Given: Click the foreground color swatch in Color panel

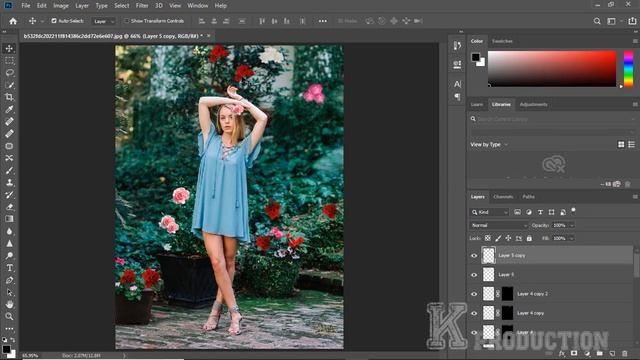Looking at the screenshot, I should point(476,57).
